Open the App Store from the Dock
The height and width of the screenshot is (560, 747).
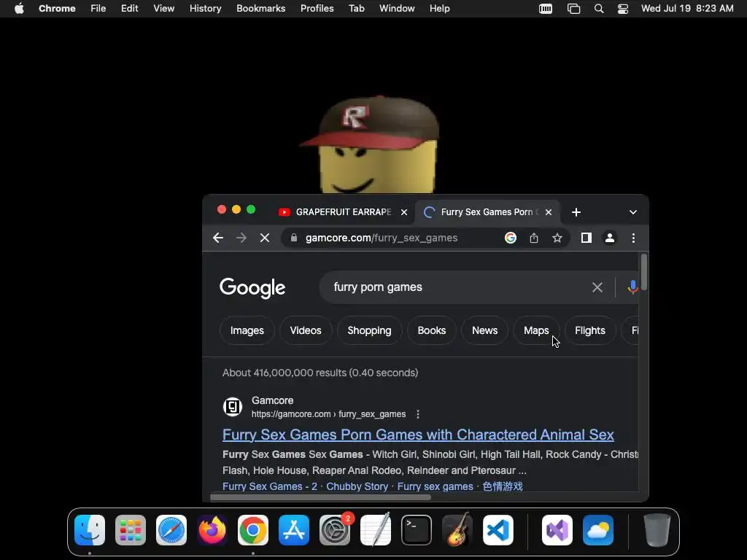[294, 530]
